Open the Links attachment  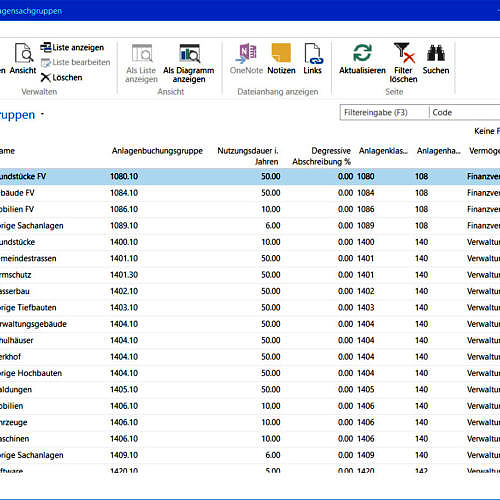coord(312,59)
